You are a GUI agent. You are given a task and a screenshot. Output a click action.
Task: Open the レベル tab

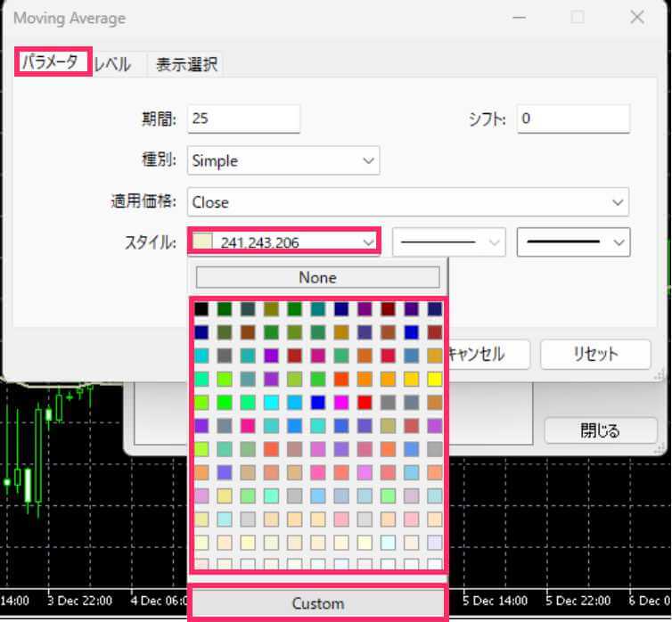point(113,64)
